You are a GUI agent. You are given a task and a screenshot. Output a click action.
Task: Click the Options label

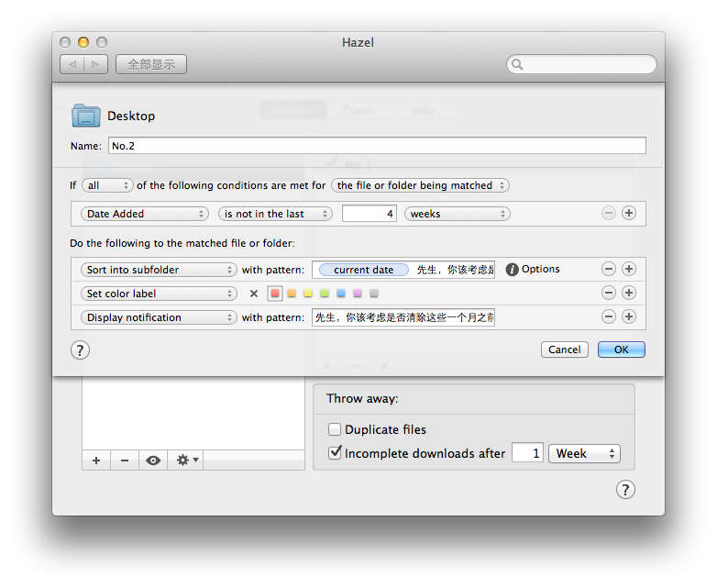[540, 269]
